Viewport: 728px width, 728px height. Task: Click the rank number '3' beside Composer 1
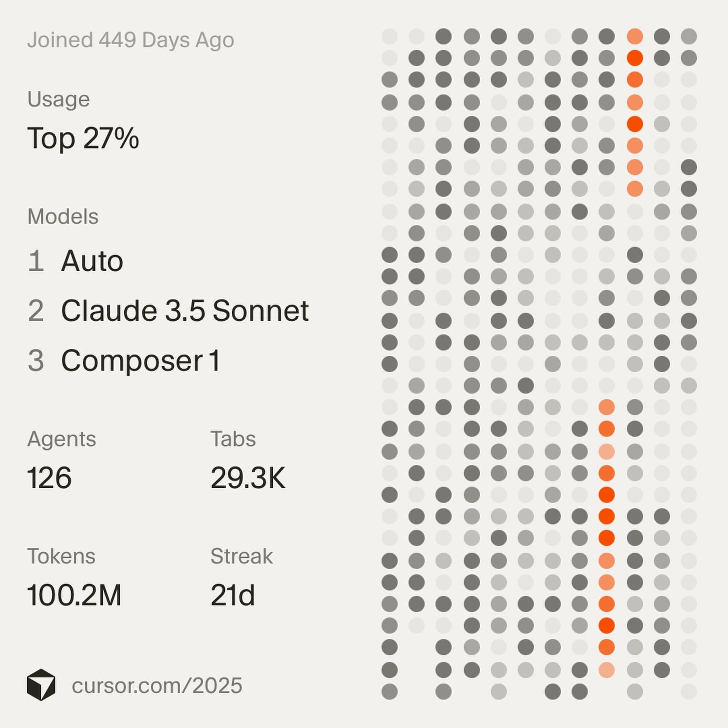point(36,361)
